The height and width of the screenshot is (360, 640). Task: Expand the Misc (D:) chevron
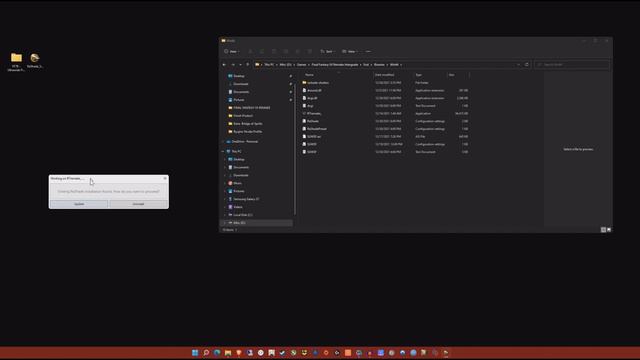click(x=225, y=223)
